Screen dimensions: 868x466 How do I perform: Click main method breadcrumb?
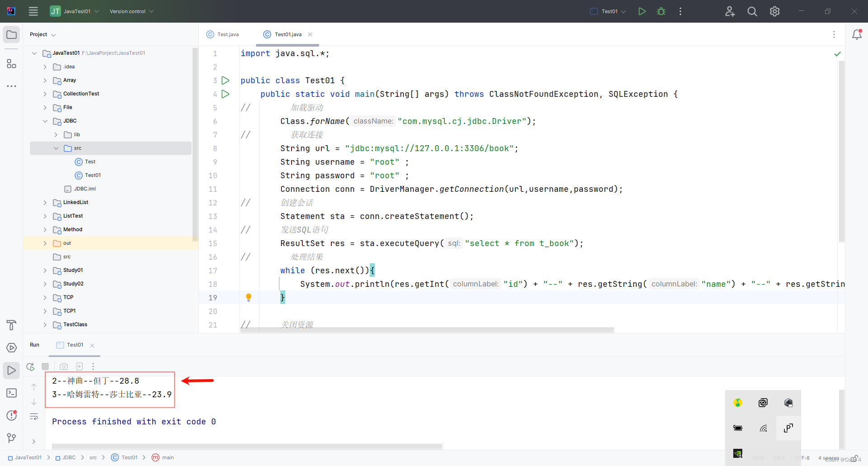pos(163,457)
